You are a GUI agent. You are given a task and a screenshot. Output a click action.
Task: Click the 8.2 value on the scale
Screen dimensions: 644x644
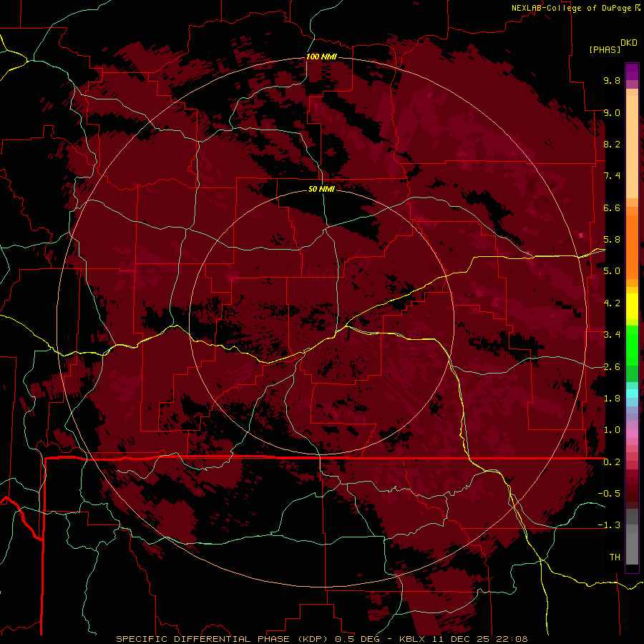click(x=612, y=144)
